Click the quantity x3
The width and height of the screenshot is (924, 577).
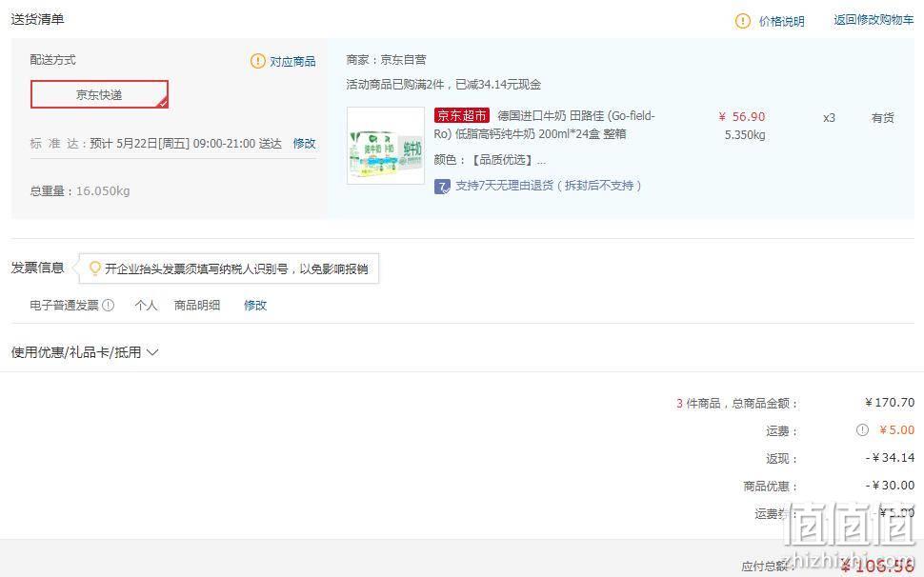[x=829, y=118]
